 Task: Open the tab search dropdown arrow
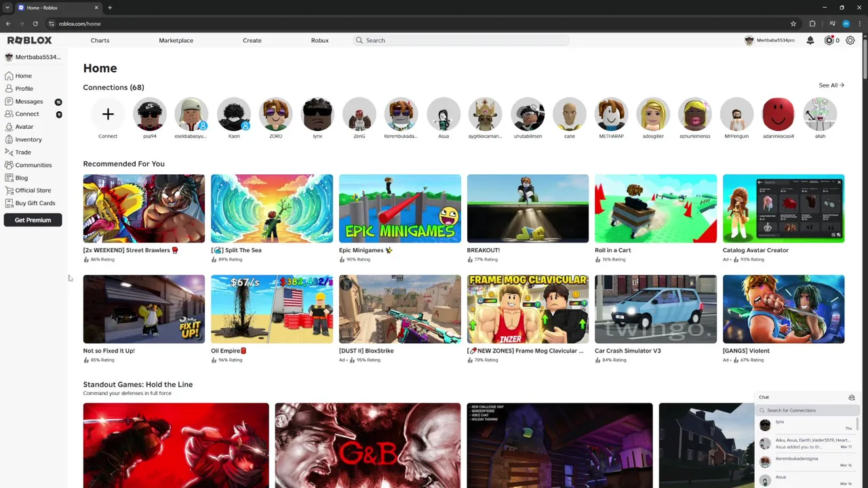click(x=8, y=7)
